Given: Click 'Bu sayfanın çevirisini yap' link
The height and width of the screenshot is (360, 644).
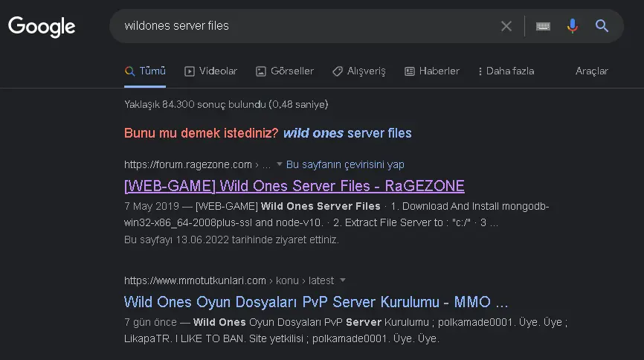Looking at the screenshot, I should coord(345,165).
